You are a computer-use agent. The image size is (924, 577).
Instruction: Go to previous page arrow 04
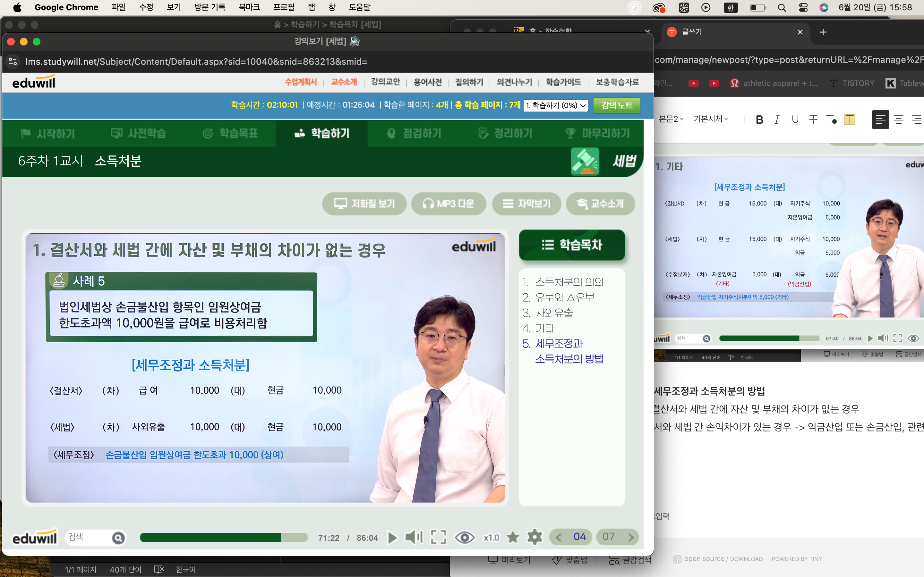pyautogui.click(x=559, y=538)
